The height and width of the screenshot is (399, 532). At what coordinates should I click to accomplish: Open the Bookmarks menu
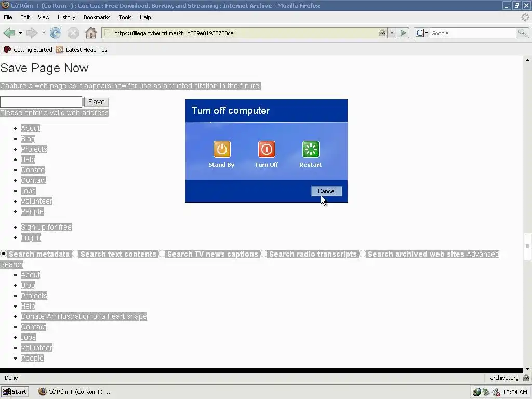pos(97,17)
